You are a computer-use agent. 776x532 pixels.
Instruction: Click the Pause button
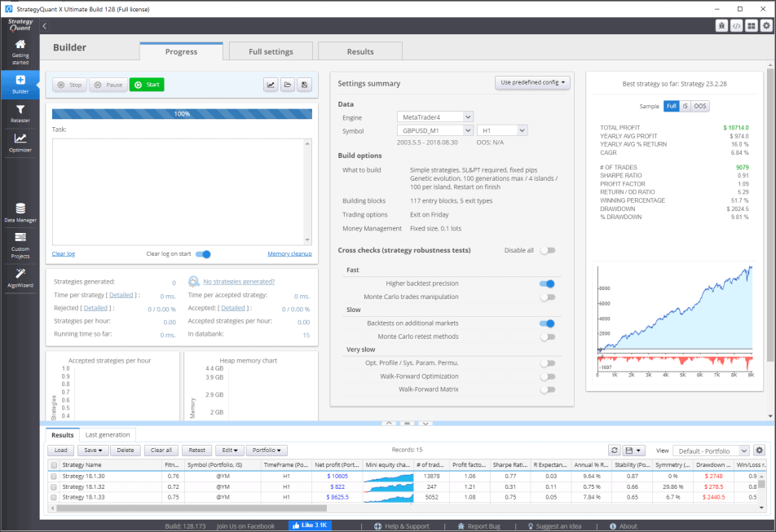point(108,85)
